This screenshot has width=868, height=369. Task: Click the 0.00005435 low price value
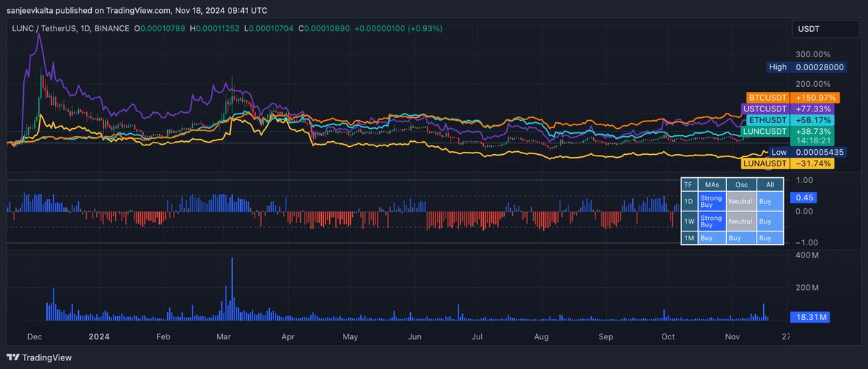click(x=820, y=153)
